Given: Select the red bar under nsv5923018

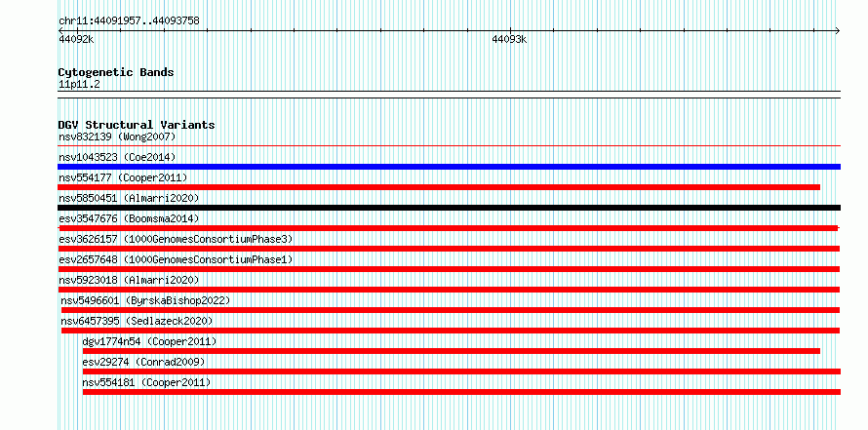Looking at the screenshot, I should [x=449, y=290].
